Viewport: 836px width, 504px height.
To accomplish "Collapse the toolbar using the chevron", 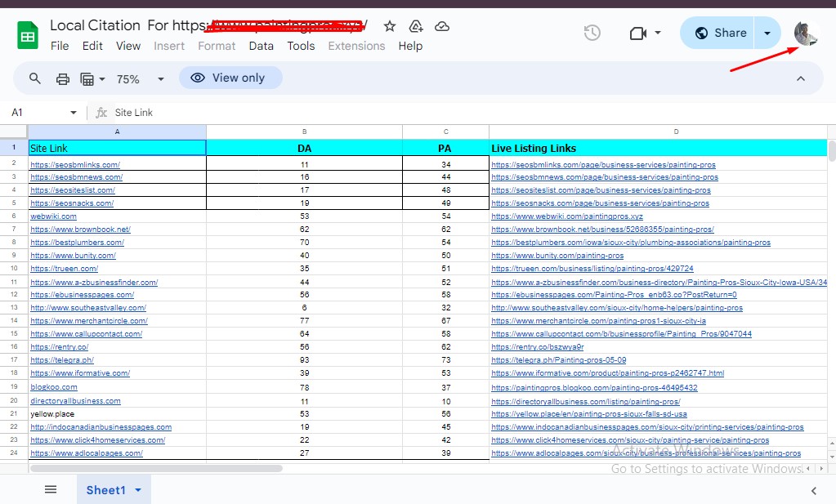I will (x=801, y=78).
